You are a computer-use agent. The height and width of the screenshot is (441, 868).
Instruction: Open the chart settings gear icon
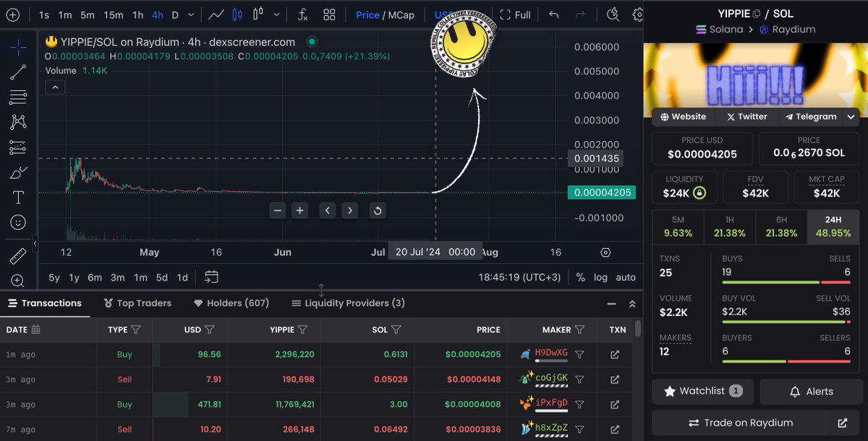(638, 14)
